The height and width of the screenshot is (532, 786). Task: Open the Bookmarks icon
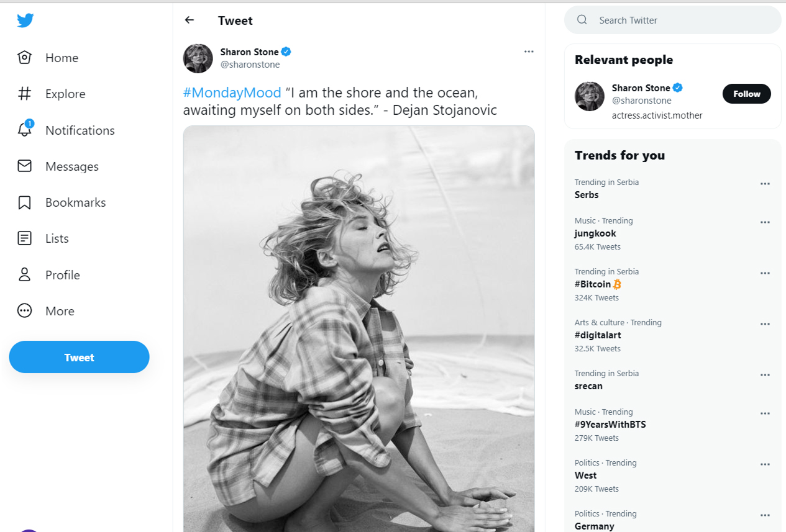tap(24, 202)
